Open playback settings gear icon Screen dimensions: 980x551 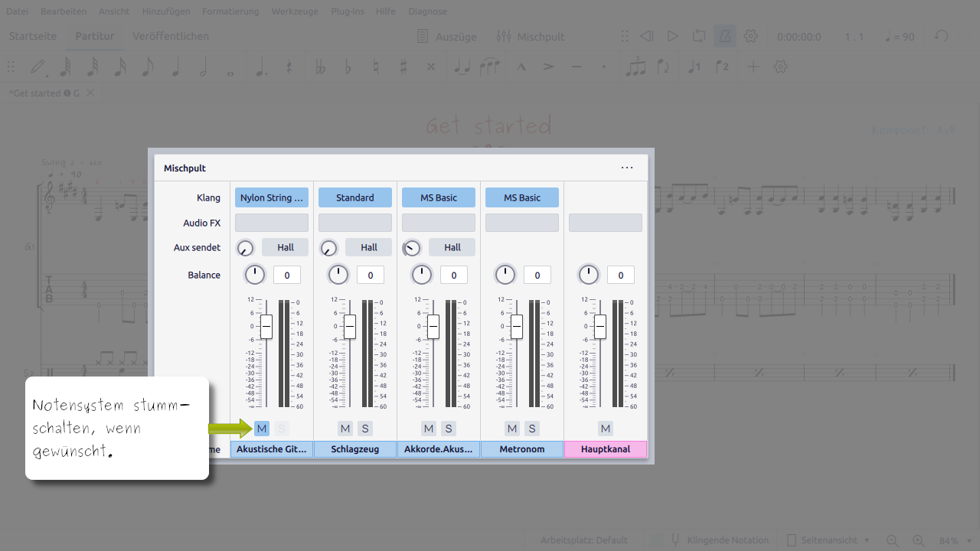[751, 37]
